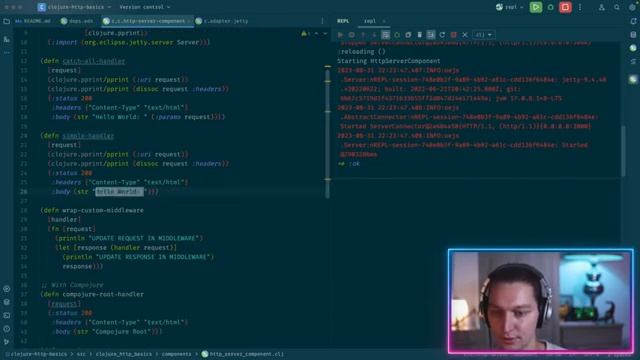Click the red Stop REPL icon in REPL toolbar
Screen dimensions: 640x360
point(453,35)
